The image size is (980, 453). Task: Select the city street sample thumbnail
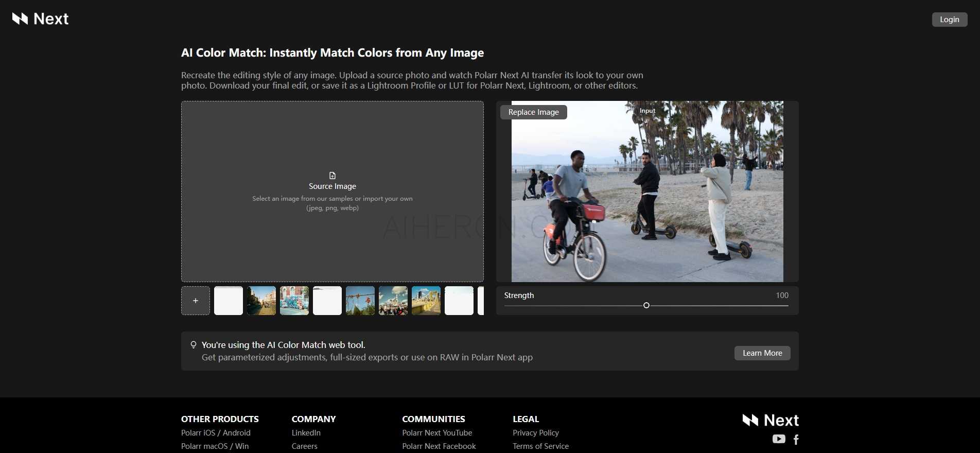pos(261,301)
